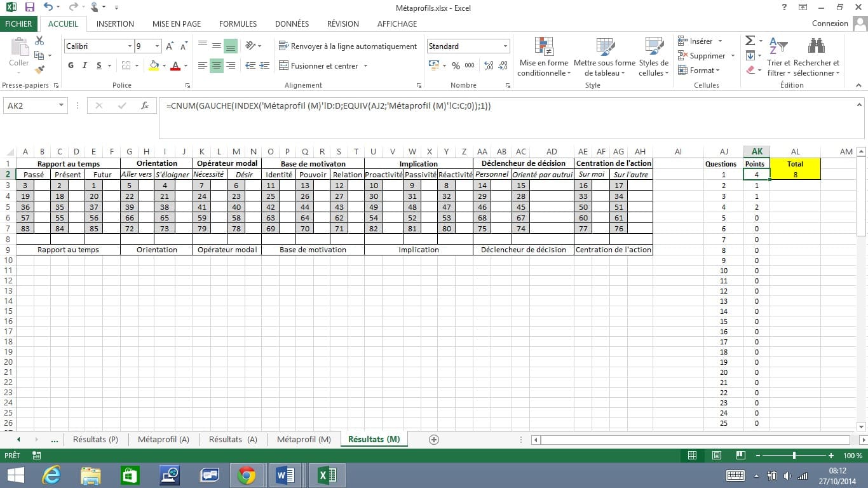
Task: Switch to the FORMULES ribbon tab
Action: pyautogui.click(x=238, y=24)
